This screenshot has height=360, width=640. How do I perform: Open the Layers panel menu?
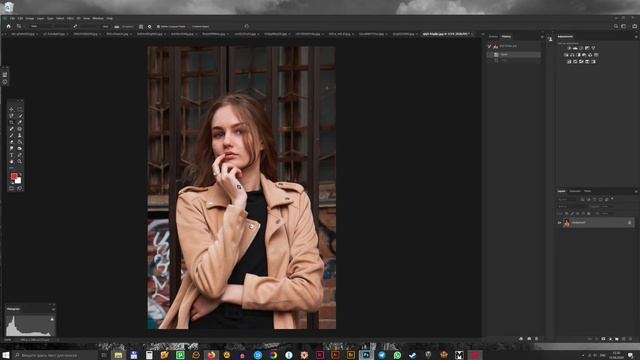point(636,191)
